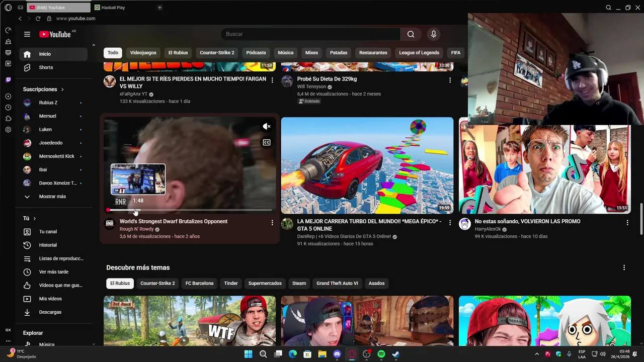Image resolution: width=644 pixels, height=362 pixels.
Task: Open a new browser tab
Action: pos(159,8)
